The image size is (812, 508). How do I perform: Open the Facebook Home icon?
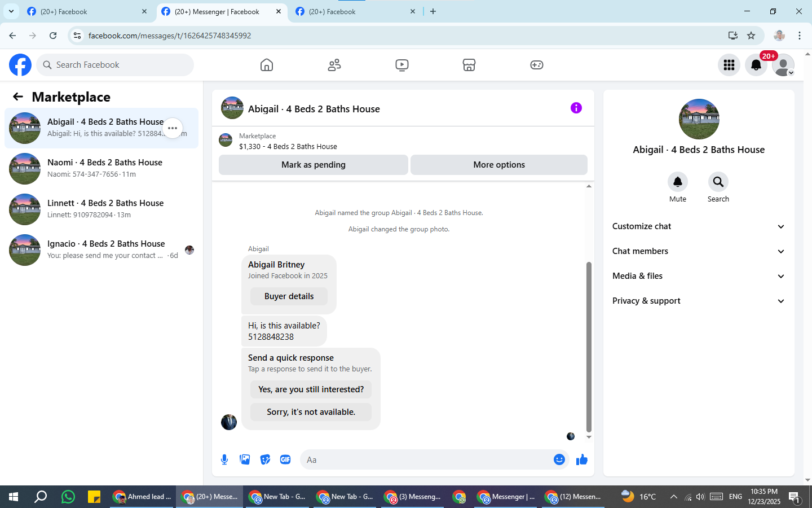click(x=267, y=65)
